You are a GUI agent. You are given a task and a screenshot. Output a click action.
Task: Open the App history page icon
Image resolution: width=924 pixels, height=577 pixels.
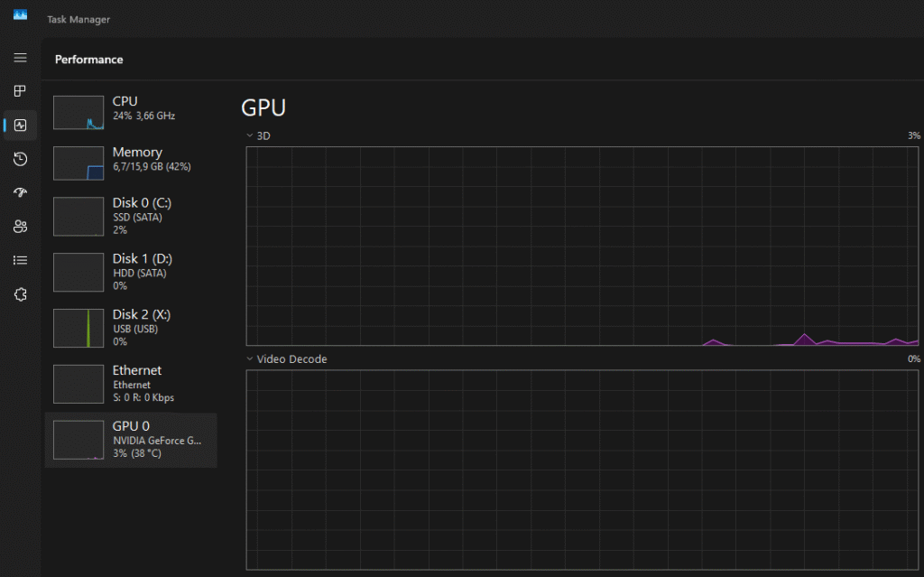20,159
